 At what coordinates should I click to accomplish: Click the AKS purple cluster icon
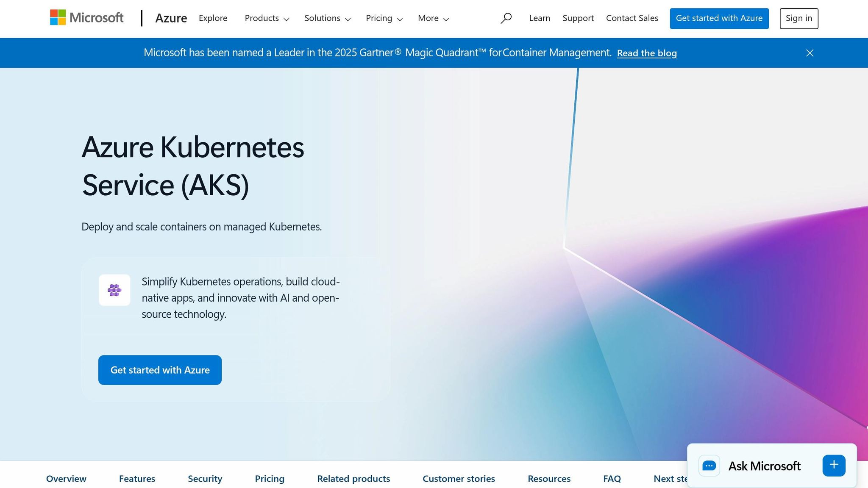[114, 290]
